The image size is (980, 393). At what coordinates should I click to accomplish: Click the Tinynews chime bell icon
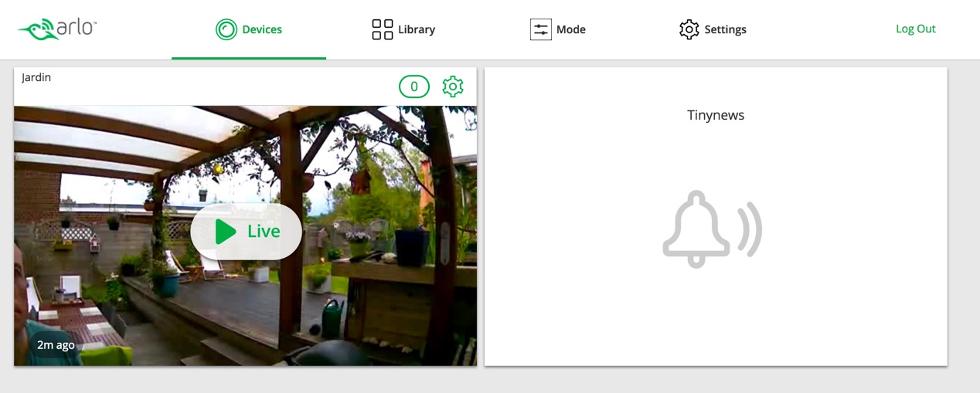(x=696, y=229)
